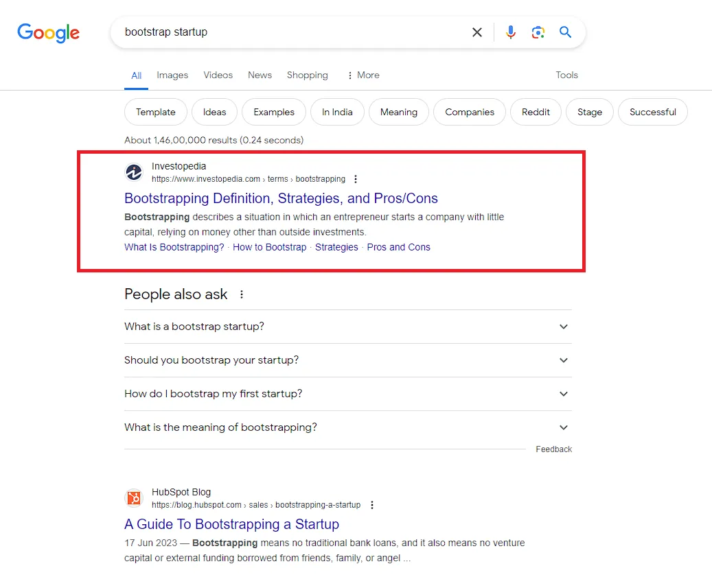
Task: Click the Investopedia favicon
Action: (x=134, y=172)
